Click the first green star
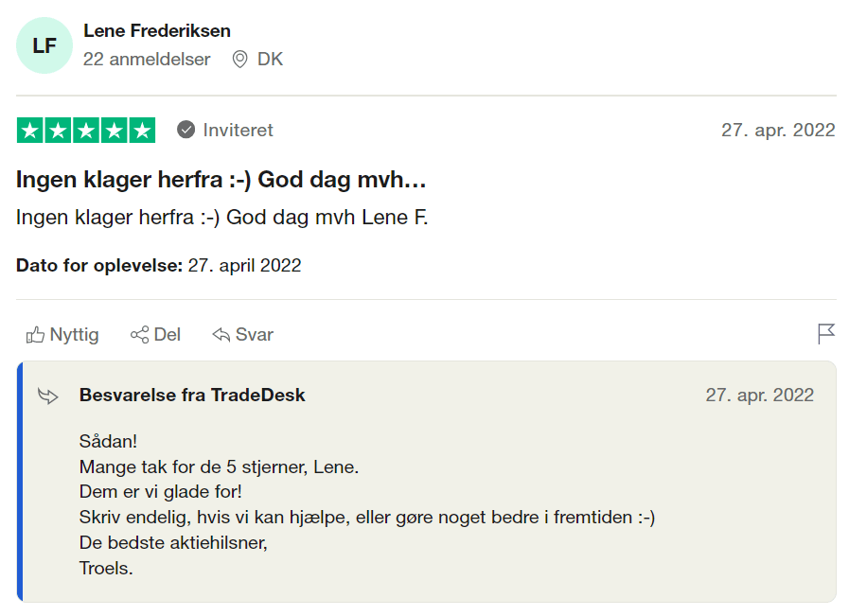The image size is (849, 616). 29,131
